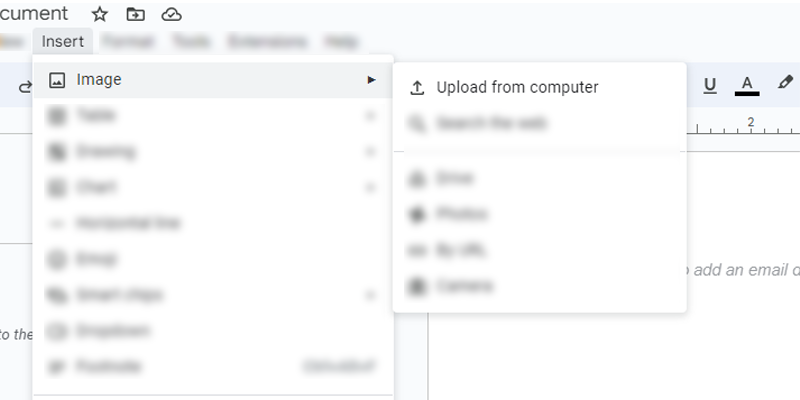Choose Camera in the Image submenu
Screen dimensions: 800x400
[464, 286]
